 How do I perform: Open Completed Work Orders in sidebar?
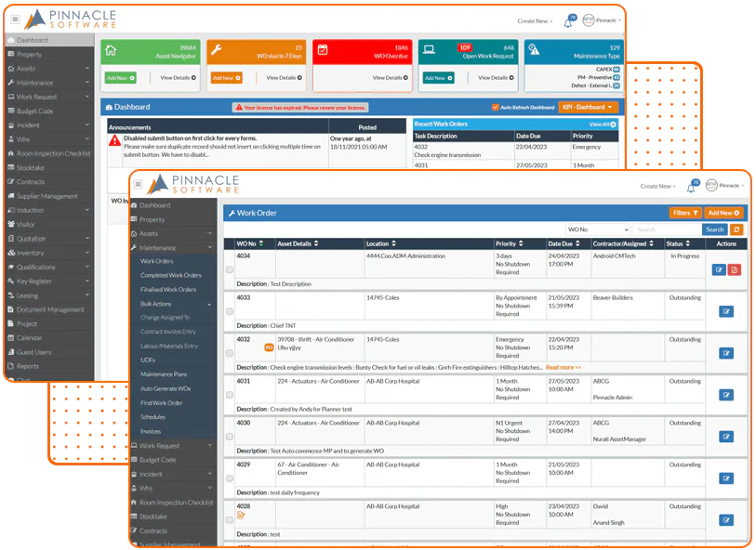tap(171, 276)
